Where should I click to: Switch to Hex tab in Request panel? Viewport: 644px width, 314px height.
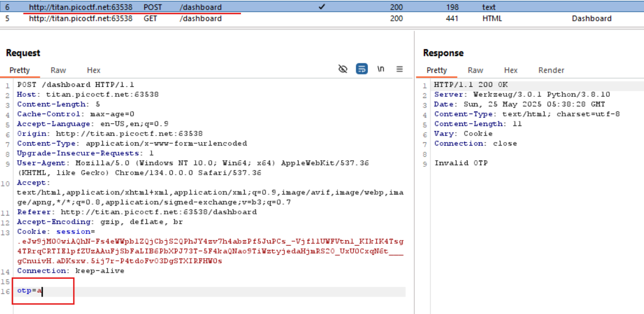[93, 70]
